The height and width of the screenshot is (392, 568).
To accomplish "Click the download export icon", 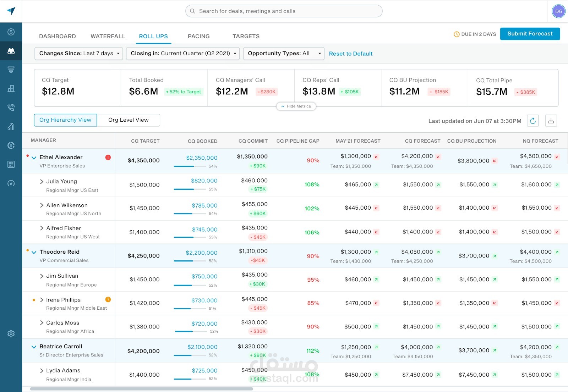I will click(551, 121).
